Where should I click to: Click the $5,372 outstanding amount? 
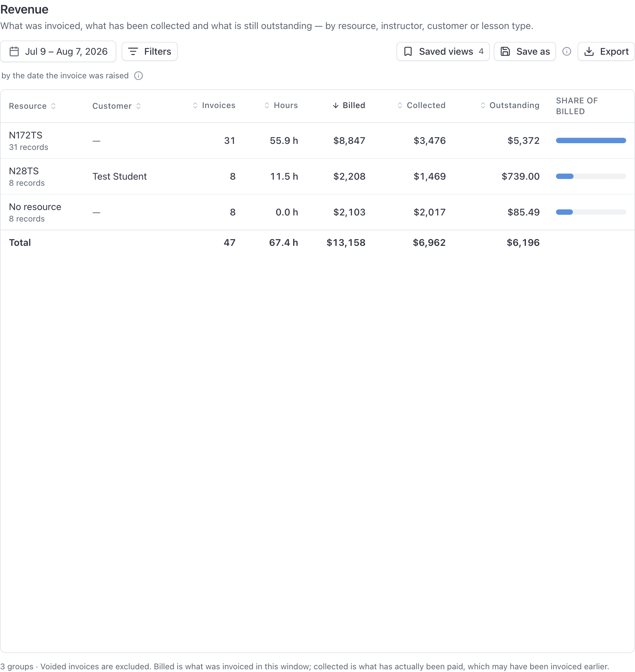[523, 140]
